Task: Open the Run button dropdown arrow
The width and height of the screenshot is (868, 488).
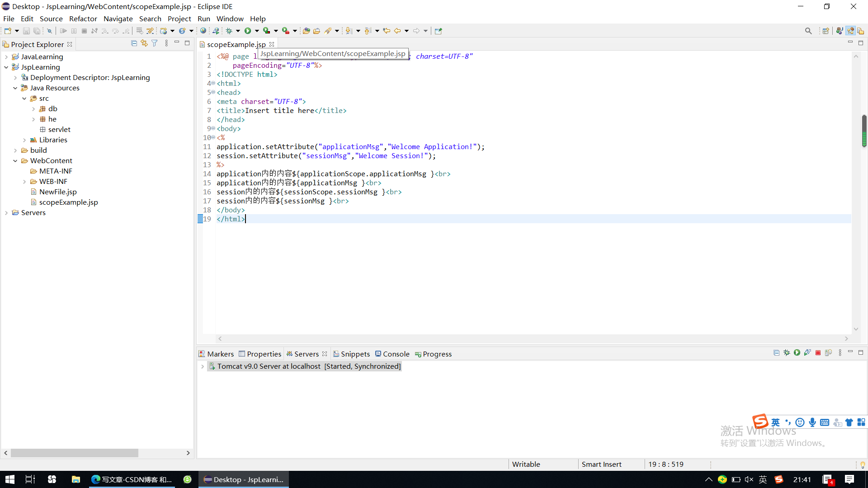Action: coord(257,31)
